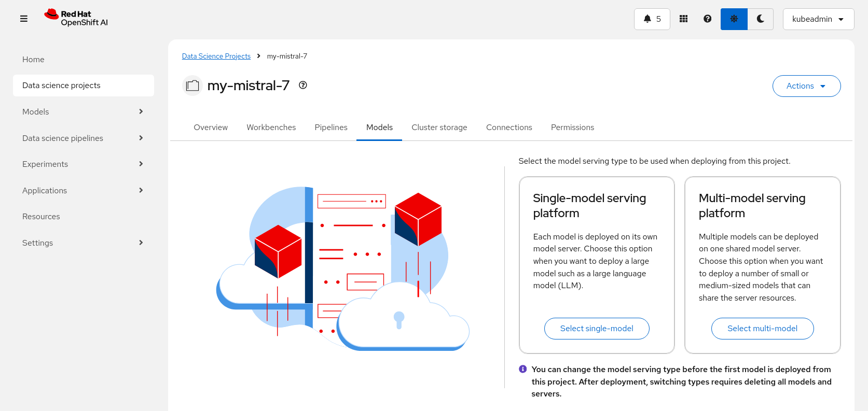Click Single-model serving platform heading
868x411 pixels.
(x=589, y=206)
